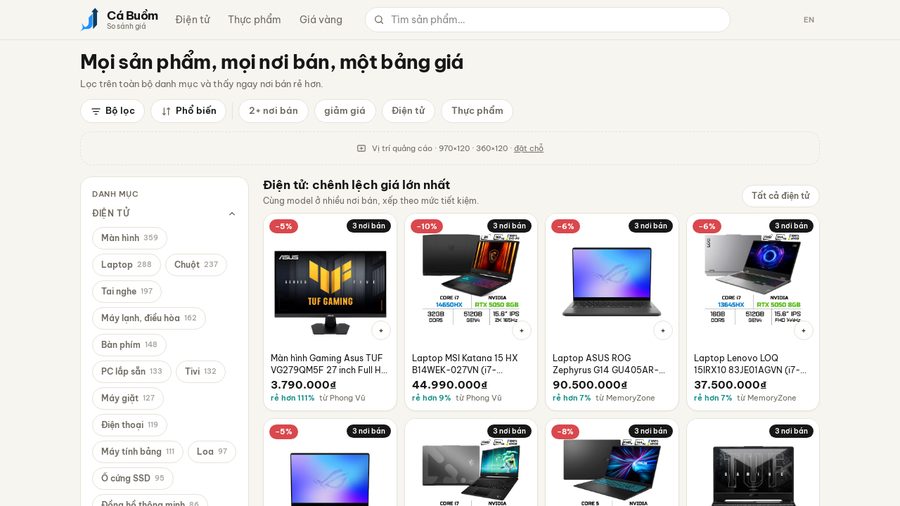This screenshot has width=900, height=506.
Task: Select the Loa category chip
Action: click(212, 451)
